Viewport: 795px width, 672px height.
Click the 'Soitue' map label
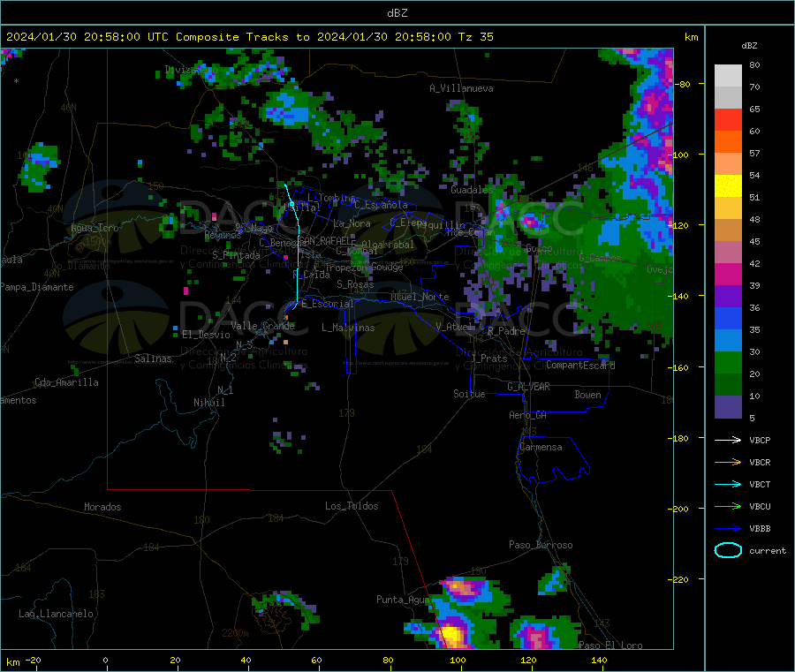(x=470, y=394)
